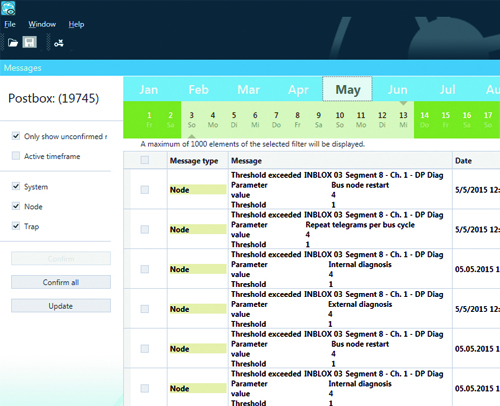Select day 7 Do in the timeline
Image resolution: width=500 pixels, height=406 pixels.
[x=276, y=119]
